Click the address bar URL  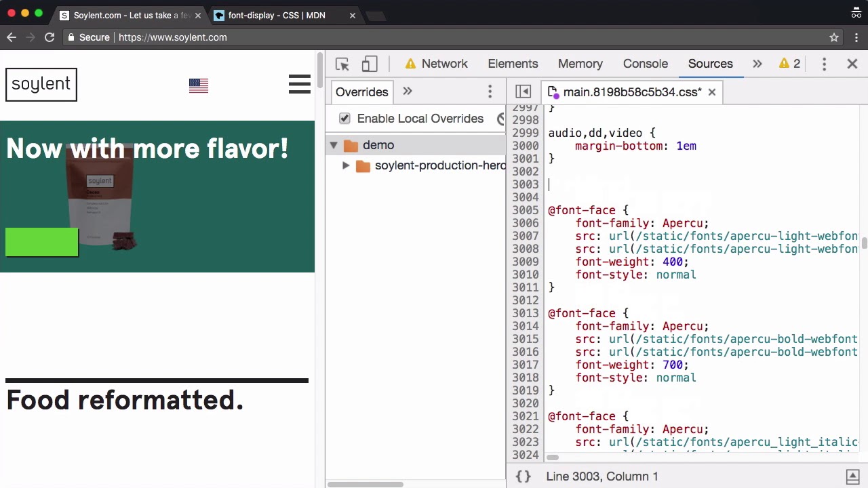173,37
